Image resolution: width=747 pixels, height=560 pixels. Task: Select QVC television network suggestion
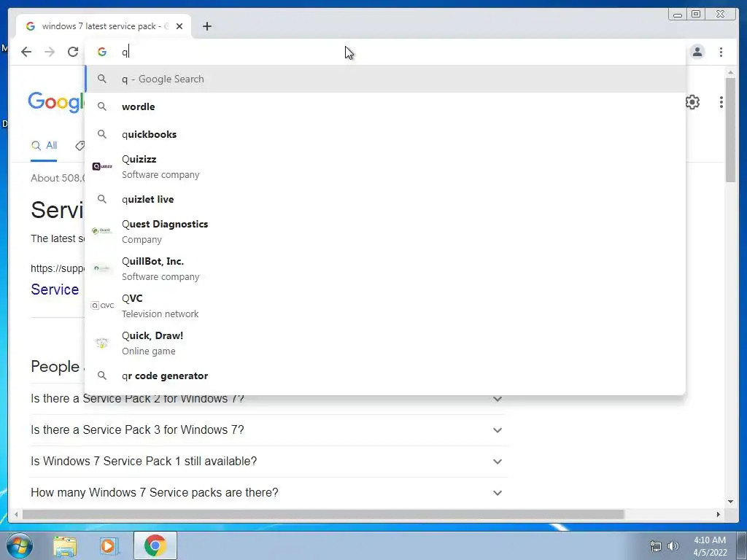click(385, 306)
